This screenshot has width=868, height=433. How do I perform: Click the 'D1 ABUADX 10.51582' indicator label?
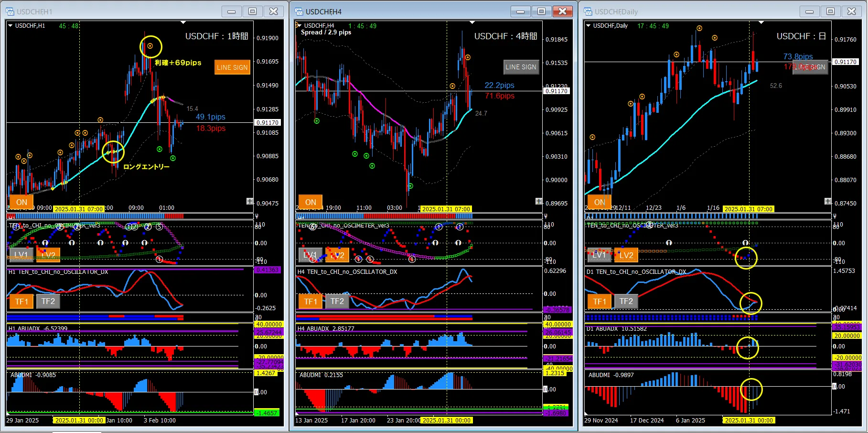pos(617,329)
